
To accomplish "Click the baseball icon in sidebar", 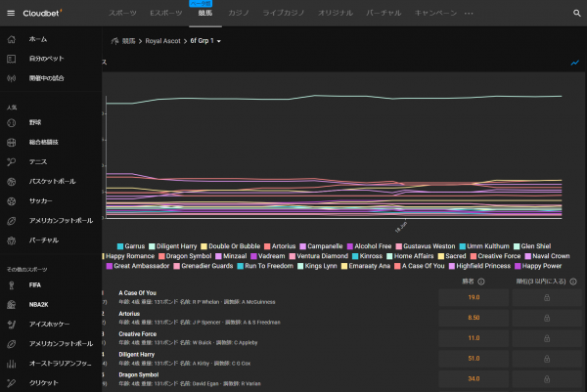I will pyautogui.click(x=12, y=123).
